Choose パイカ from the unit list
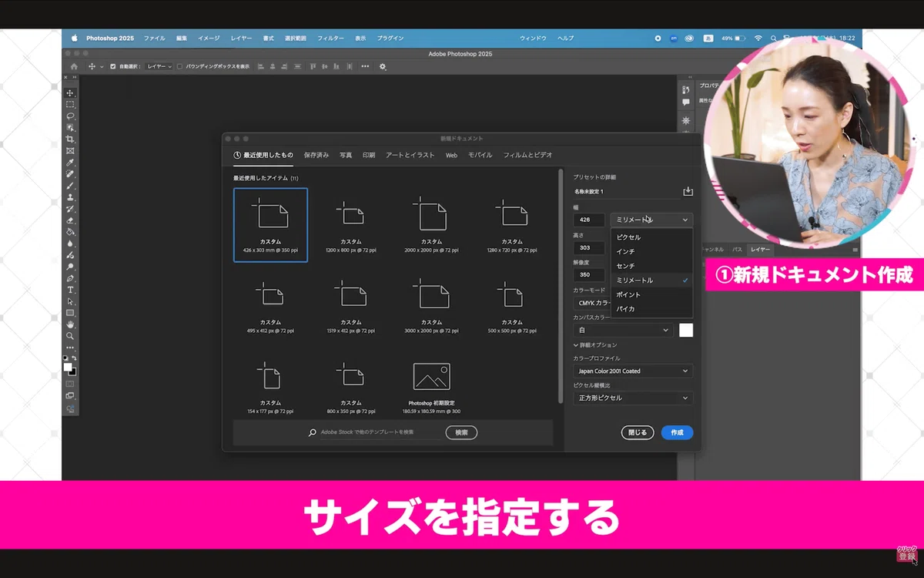The image size is (924, 578). point(651,309)
